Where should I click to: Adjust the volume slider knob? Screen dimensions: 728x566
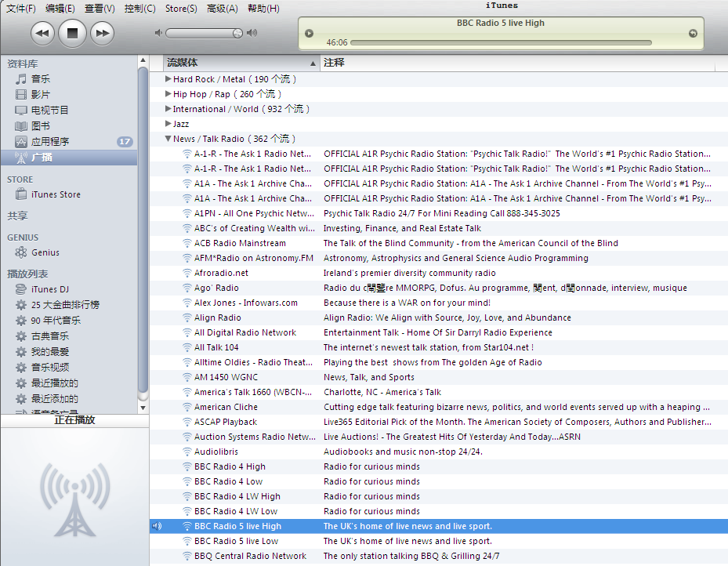[x=237, y=33]
